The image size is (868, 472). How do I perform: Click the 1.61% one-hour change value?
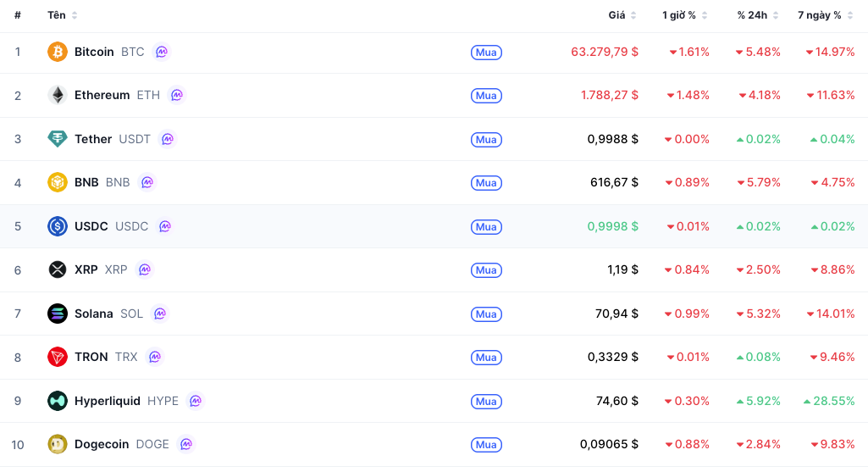pyautogui.click(x=689, y=52)
